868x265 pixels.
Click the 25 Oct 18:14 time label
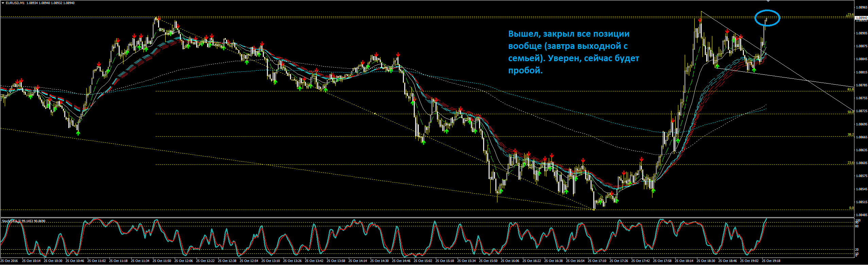684,261
